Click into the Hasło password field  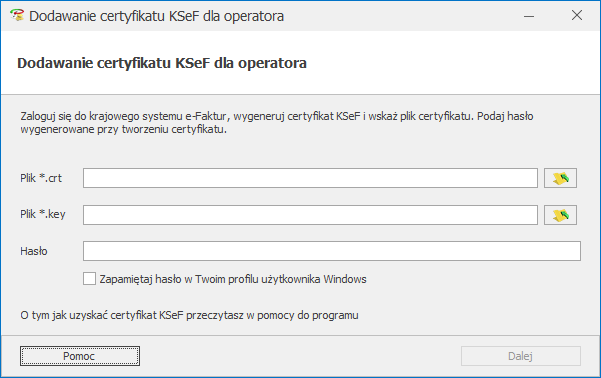tap(332, 251)
